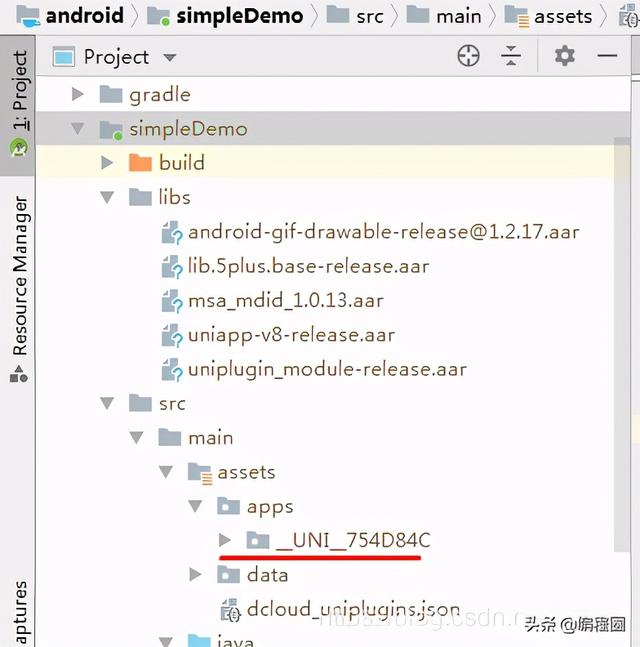Select src in the breadcrumb bar
Image resolution: width=640 pixels, height=647 pixels.
370,17
